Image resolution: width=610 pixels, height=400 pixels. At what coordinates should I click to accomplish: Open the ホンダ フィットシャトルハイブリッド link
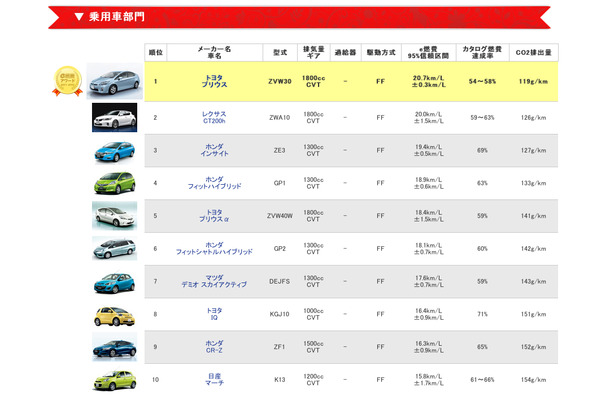[x=214, y=249]
